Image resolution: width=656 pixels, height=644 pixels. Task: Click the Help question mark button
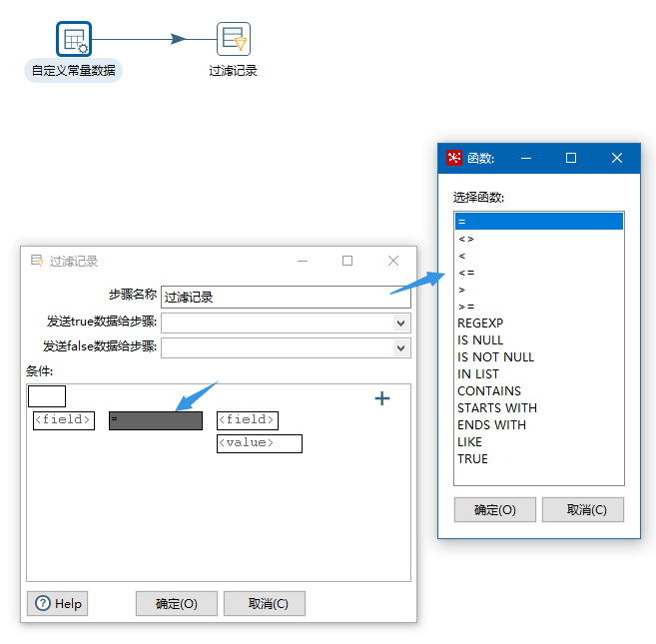[58, 603]
